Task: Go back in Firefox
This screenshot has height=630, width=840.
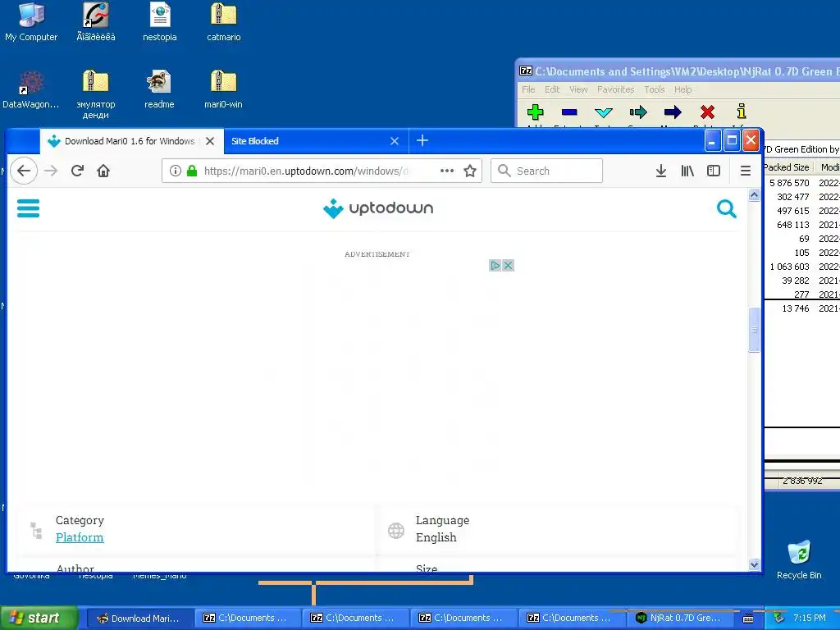Action: click(x=24, y=171)
